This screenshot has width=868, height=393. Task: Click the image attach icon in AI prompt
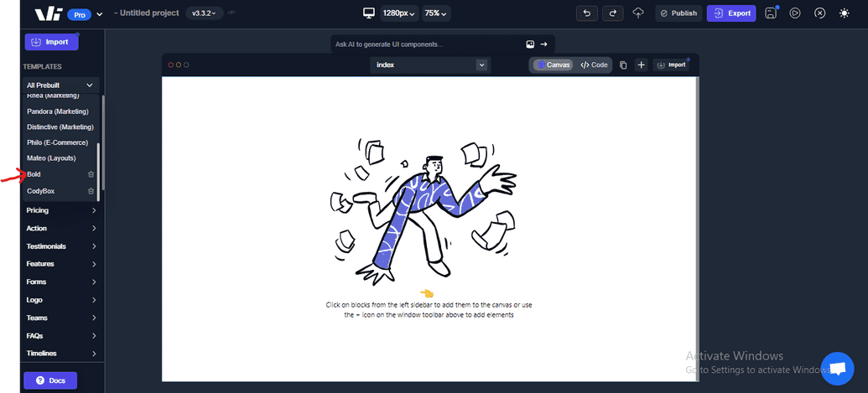click(530, 44)
